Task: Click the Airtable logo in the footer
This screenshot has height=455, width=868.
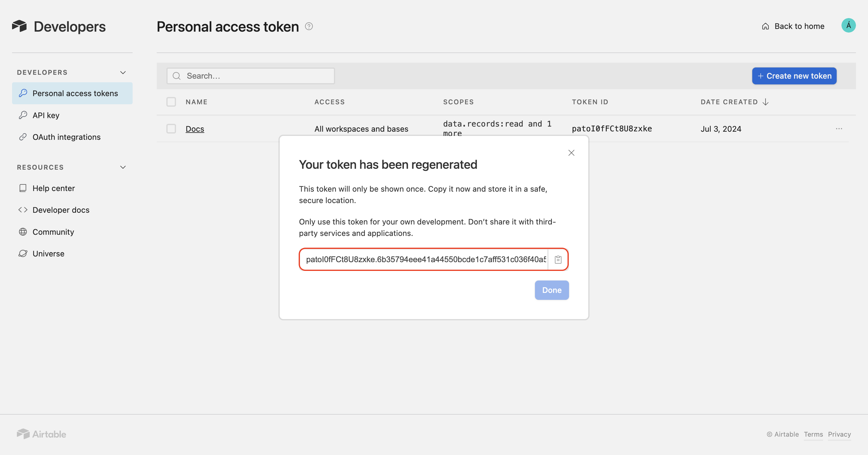Action: (x=42, y=434)
